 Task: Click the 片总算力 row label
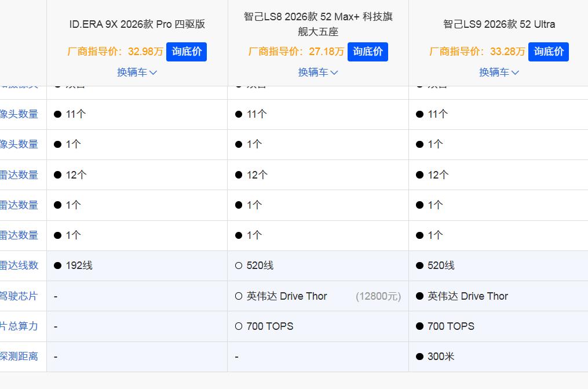click(x=19, y=326)
